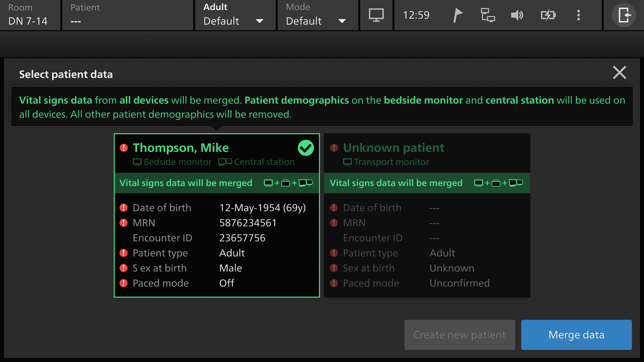The width and height of the screenshot is (644, 362).
Task: Open the three-dot more options menu
Action: tap(578, 15)
